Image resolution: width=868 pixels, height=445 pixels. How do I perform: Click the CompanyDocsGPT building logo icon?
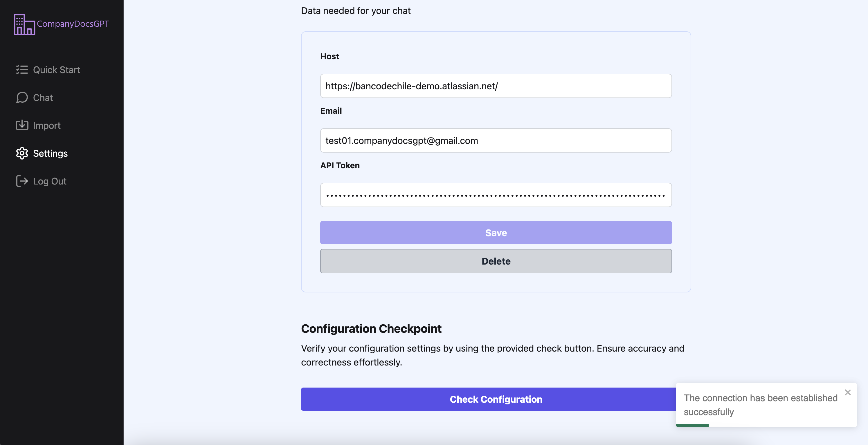(x=24, y=24)
